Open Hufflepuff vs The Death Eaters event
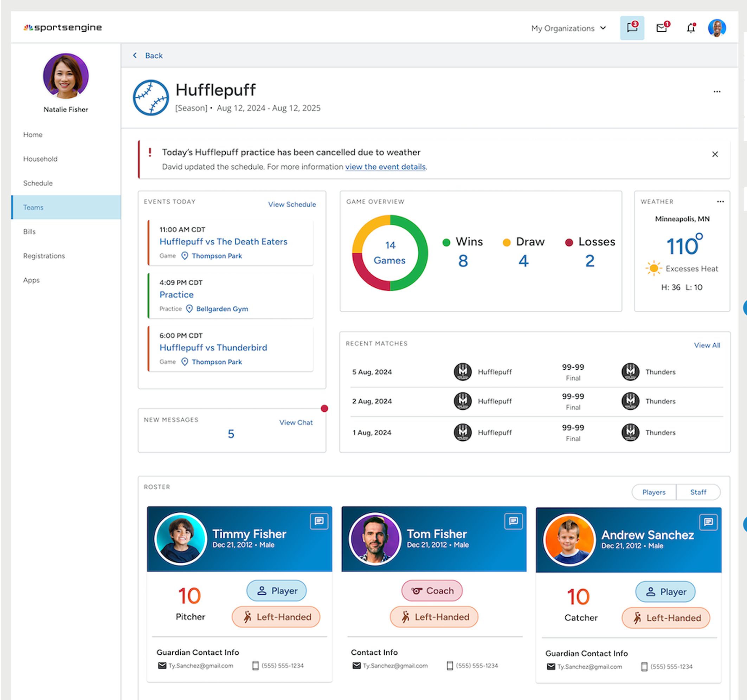The image size is (747, 700). coord(223,241)
